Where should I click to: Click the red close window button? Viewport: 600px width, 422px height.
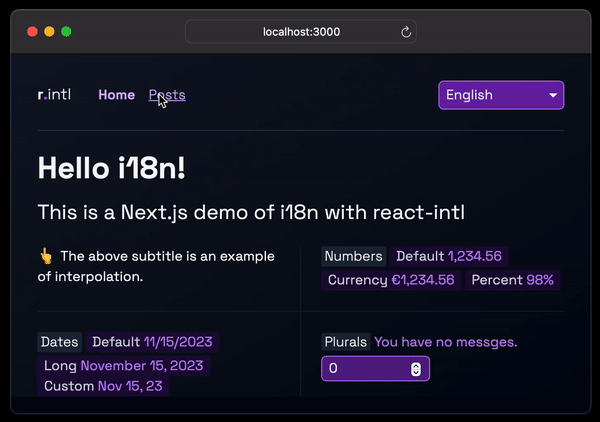point(32,32)
